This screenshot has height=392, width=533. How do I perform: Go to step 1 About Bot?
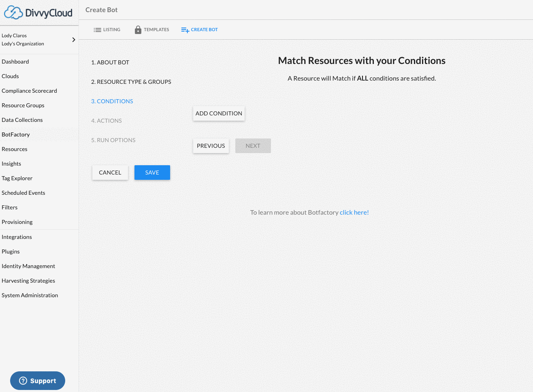pyautogui.click(x=110, y=62)
